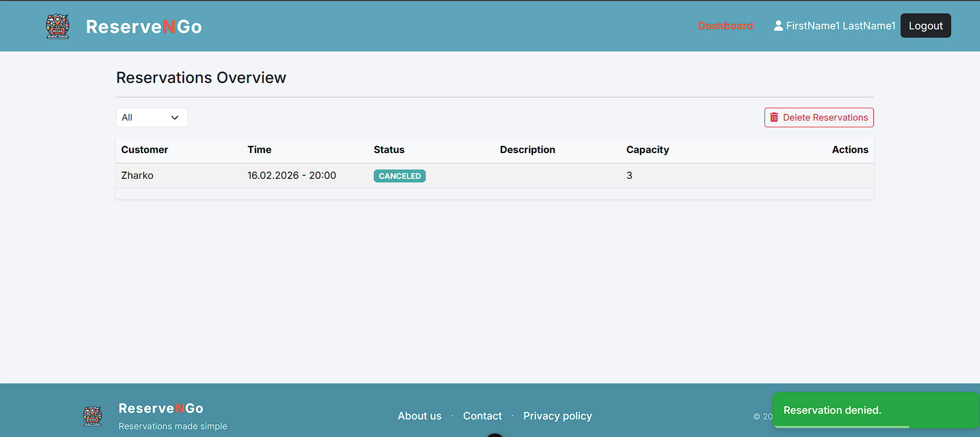Click the Time column header
The height and width of the screenshot is (437, 980).
[x=259, y=150]
